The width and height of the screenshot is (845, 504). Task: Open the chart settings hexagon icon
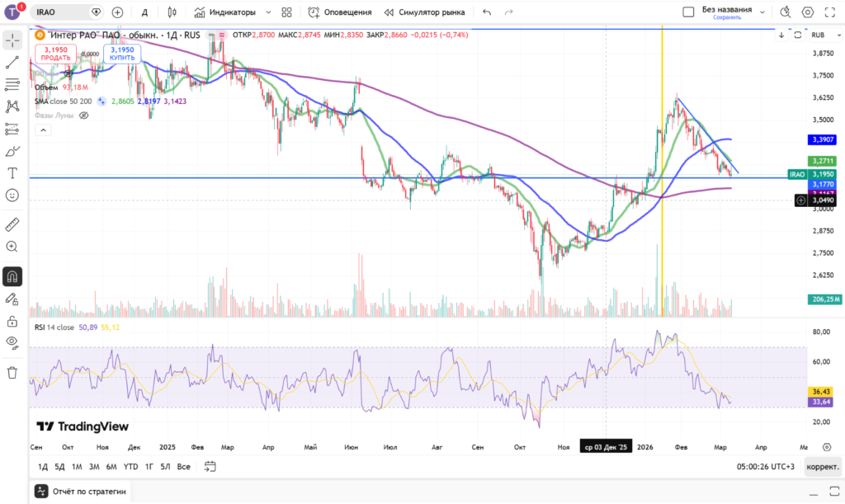coord(807,12)
